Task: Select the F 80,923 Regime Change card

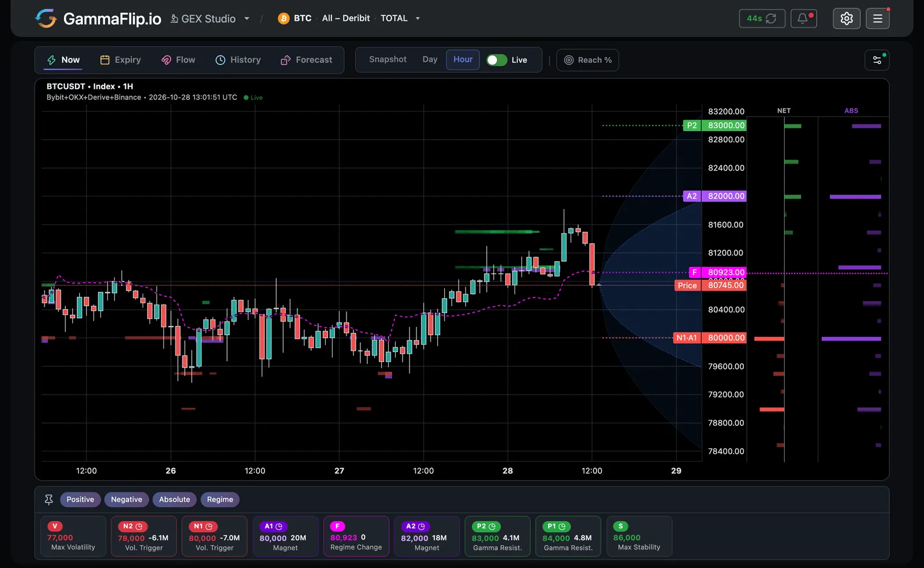Action: click(356, 536)
